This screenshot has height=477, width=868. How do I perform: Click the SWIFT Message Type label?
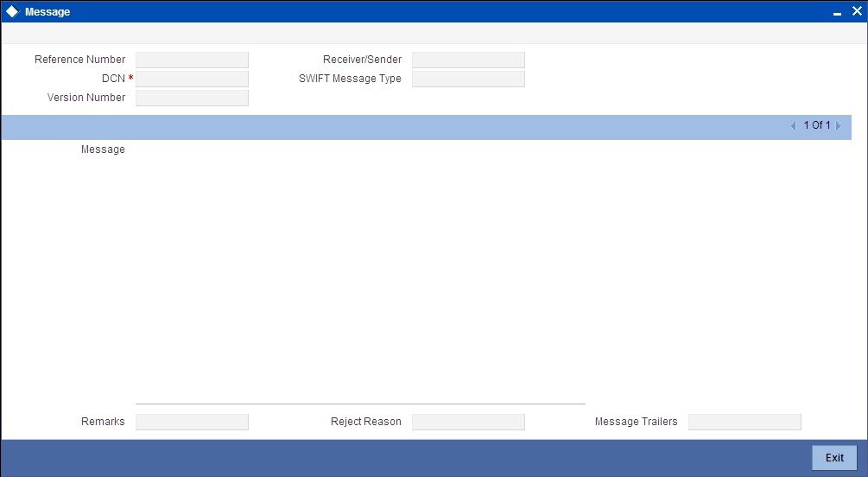coord(350,79)
